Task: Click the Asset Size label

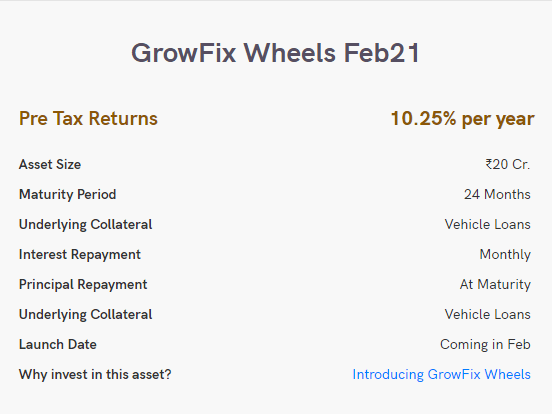Action: [x=50, y=164]
